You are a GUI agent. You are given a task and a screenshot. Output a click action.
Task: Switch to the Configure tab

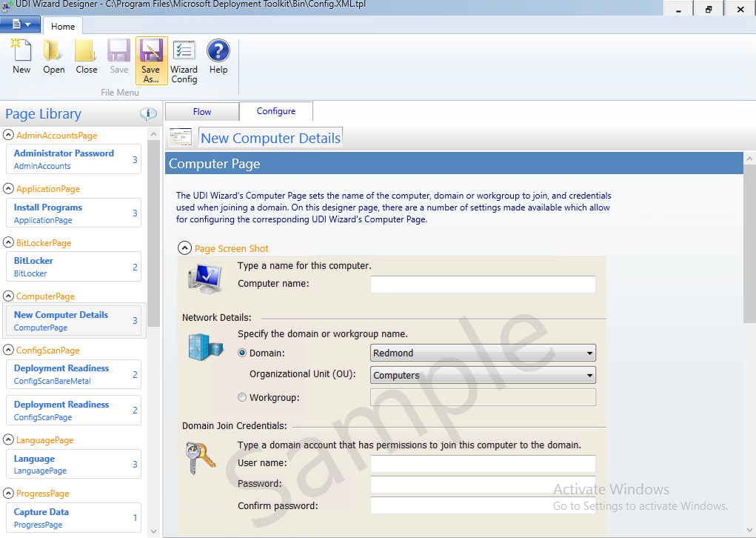[275, 111]
